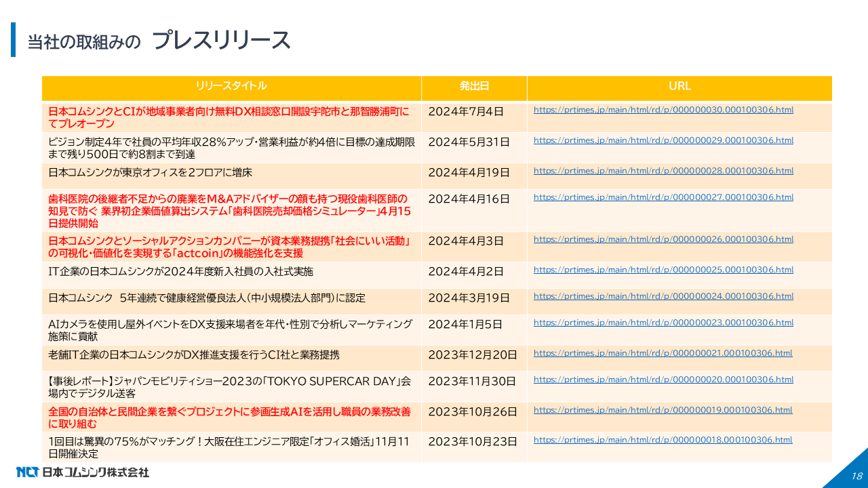Screen dimensions: 868x488
Task: Click the link for the 東京オフィス増床 release
Action: (663, 171)
